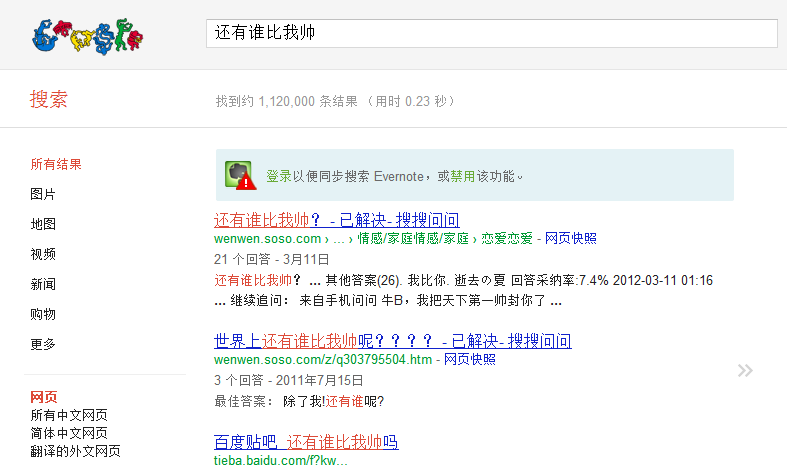The width and height of the screenshot is (787, 466).
Task: Click the 搜索 heading
Action: [49, 99]
